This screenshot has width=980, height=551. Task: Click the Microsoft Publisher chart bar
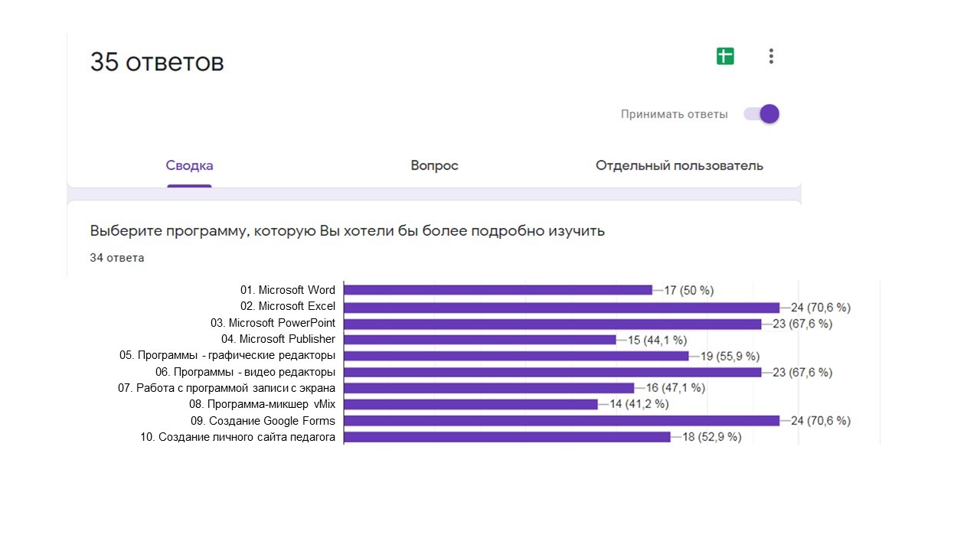pyautogui.click(x=480, y=340)
